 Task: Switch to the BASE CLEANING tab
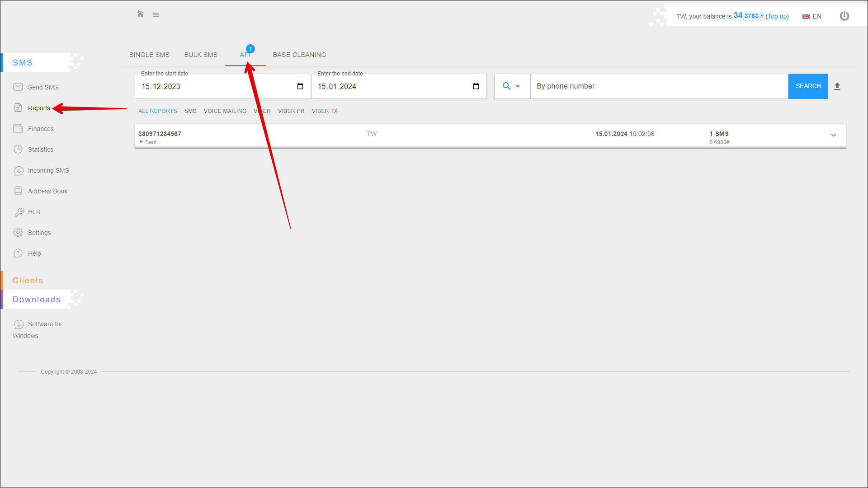click(x=299, y=55)
